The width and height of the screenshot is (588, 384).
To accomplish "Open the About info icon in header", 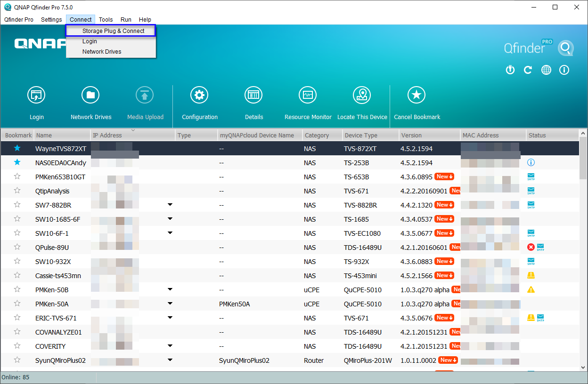I will click(564, 70).
